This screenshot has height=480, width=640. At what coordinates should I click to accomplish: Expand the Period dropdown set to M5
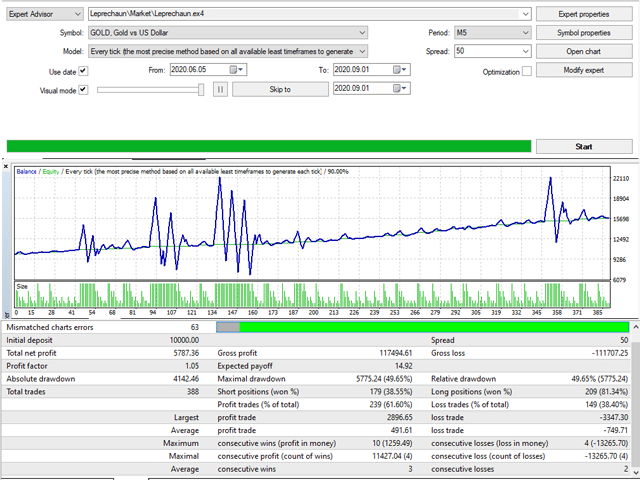tap(525, 33)
